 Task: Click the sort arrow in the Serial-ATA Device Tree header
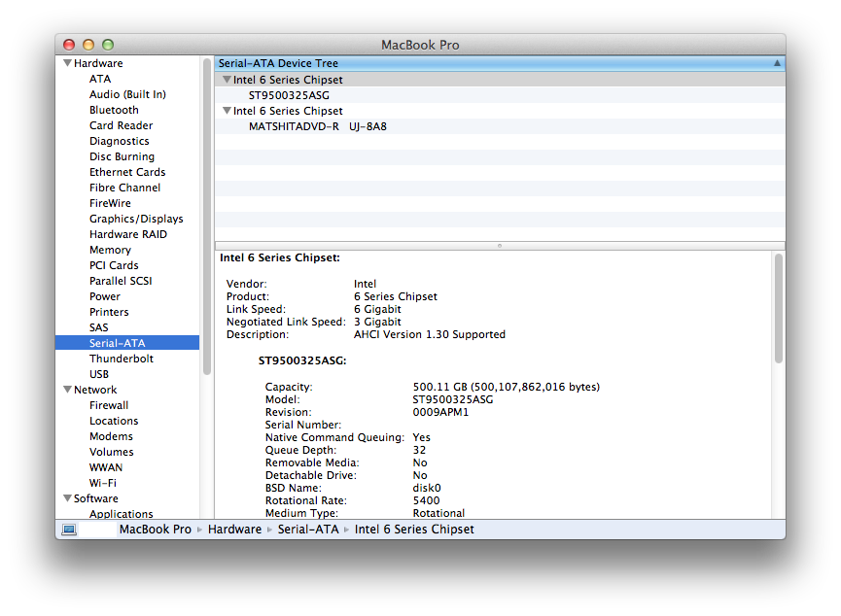(x=777, y=63)
